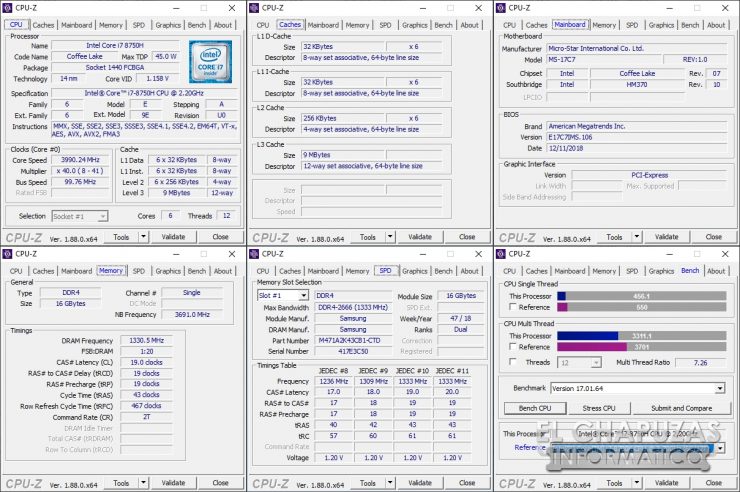Click the Intel Core i7 logo badge
The width and height of the screenshot is (740, 492).
[210, 61]
